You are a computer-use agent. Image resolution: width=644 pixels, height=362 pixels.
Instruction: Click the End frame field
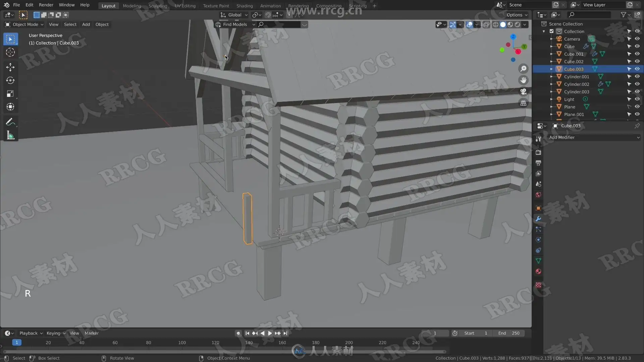(x=509, y=333)
